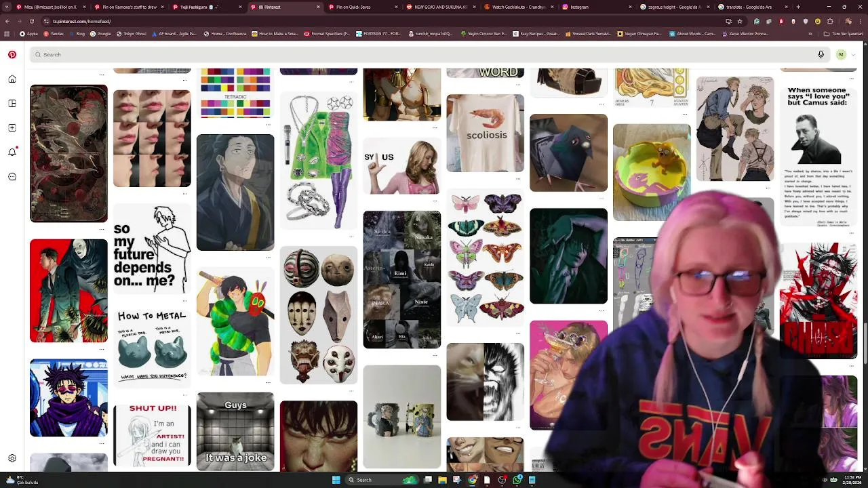Image resolution: width=868 pixels, height=488 pixels.
Task: Switch to Pin on Ramona's stuff tab
Action: [129, 7]
